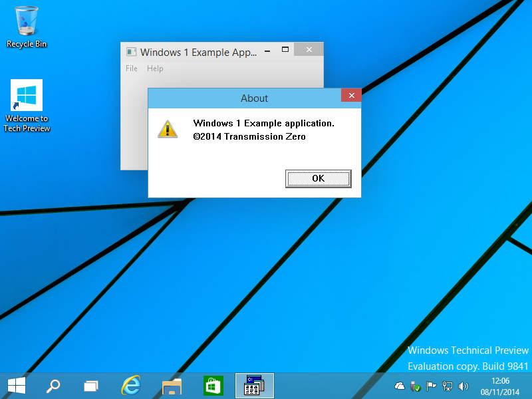Click 'Windows 1 Example App...' title text

point(198,53)
